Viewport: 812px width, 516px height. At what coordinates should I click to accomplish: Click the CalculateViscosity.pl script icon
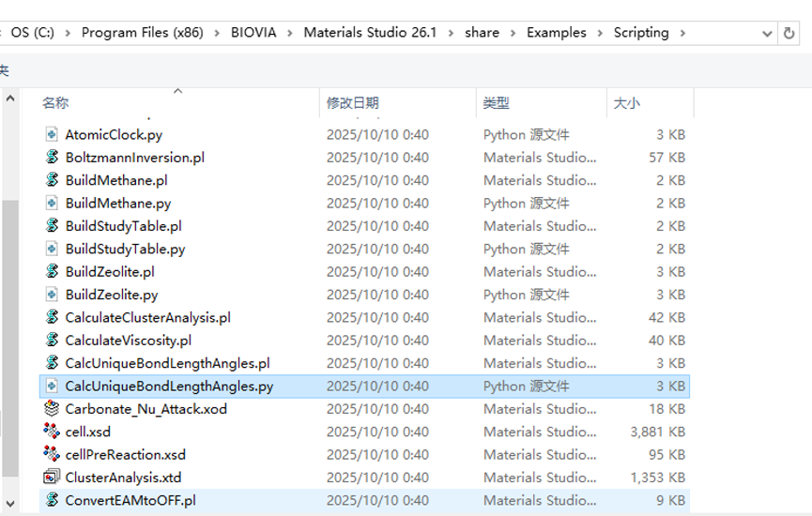(52, 340)
